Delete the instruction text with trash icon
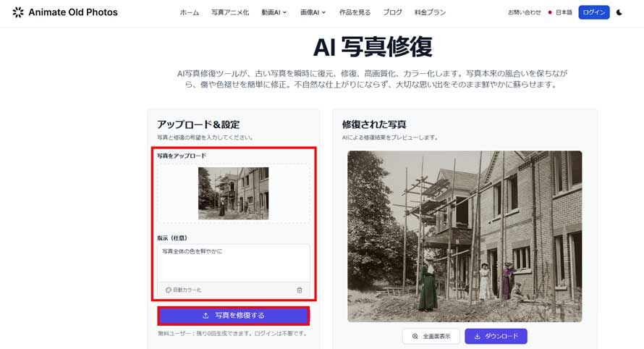This screenshot has width=644, height=349. (x=300, y=290)
